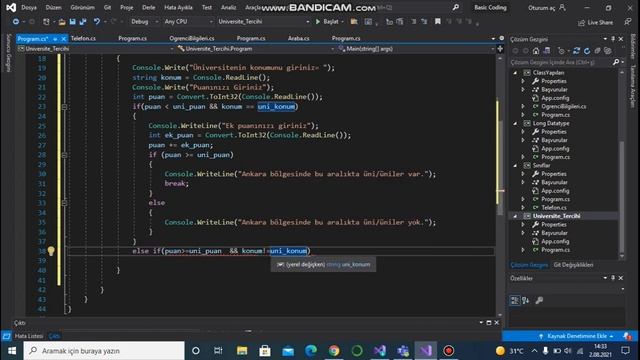Open the Main(string[] args) member dropdown
This screenshot has width=640, height=360.
416,49
